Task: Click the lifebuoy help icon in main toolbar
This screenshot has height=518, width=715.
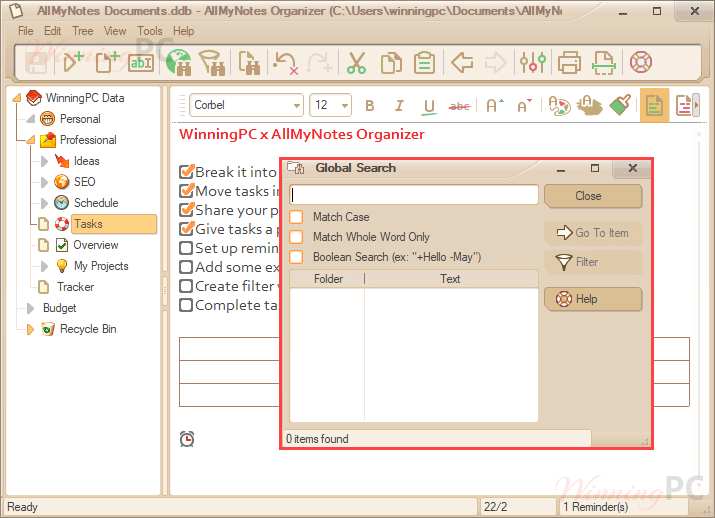Action: 641,62
